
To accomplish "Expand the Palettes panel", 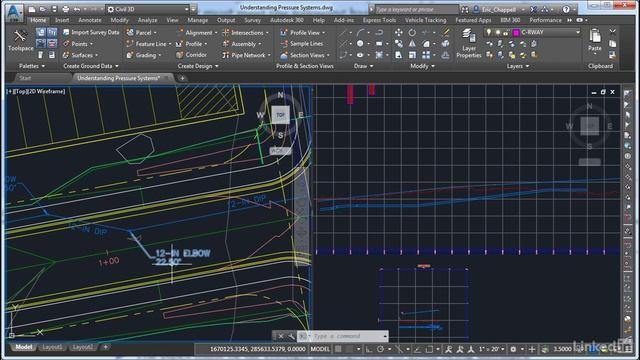I will pyautogui.click(x=32, y=66).
